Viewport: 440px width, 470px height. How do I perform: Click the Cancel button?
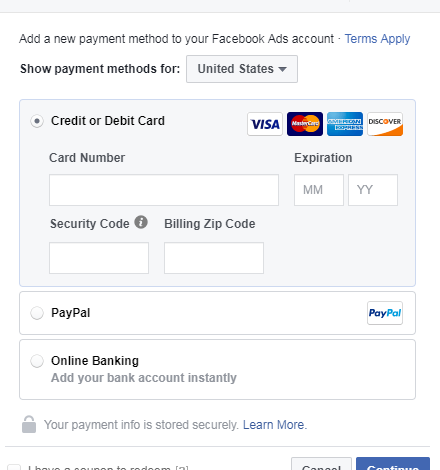[321, 464]
